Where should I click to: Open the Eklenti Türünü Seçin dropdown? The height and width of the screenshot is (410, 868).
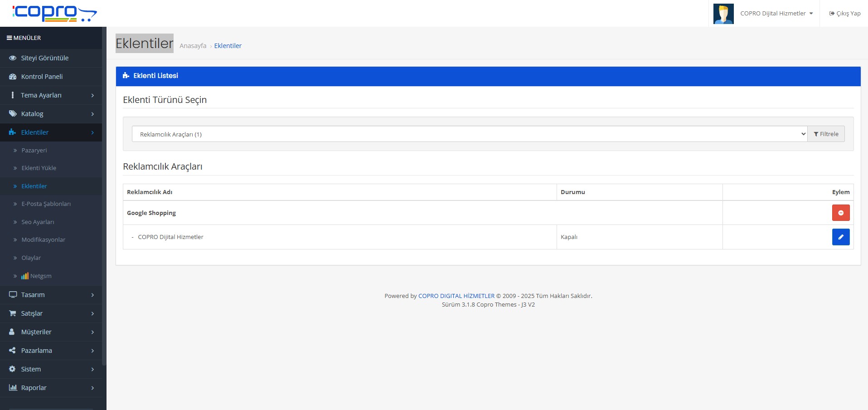coord(469,134)
